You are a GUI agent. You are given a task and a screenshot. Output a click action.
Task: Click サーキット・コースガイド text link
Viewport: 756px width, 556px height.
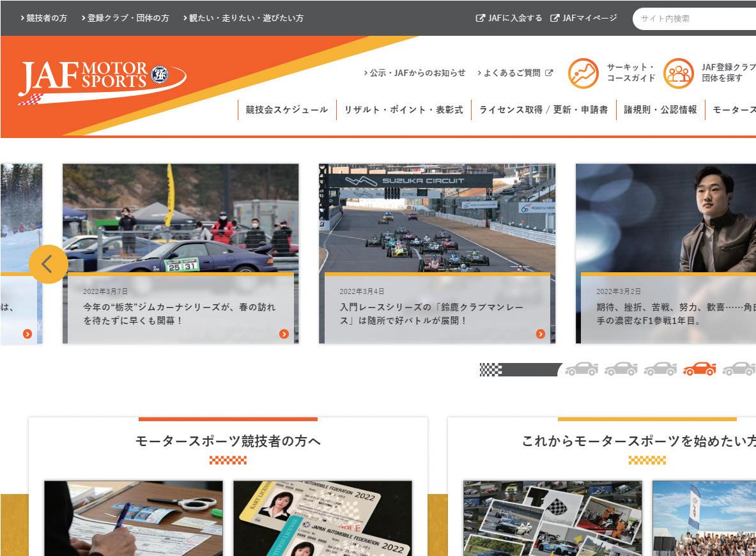(631, 73)
